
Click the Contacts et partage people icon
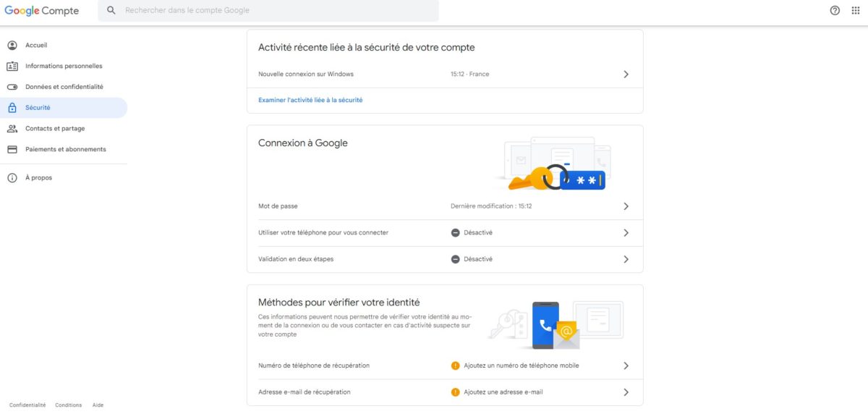(x=12, y=129)
